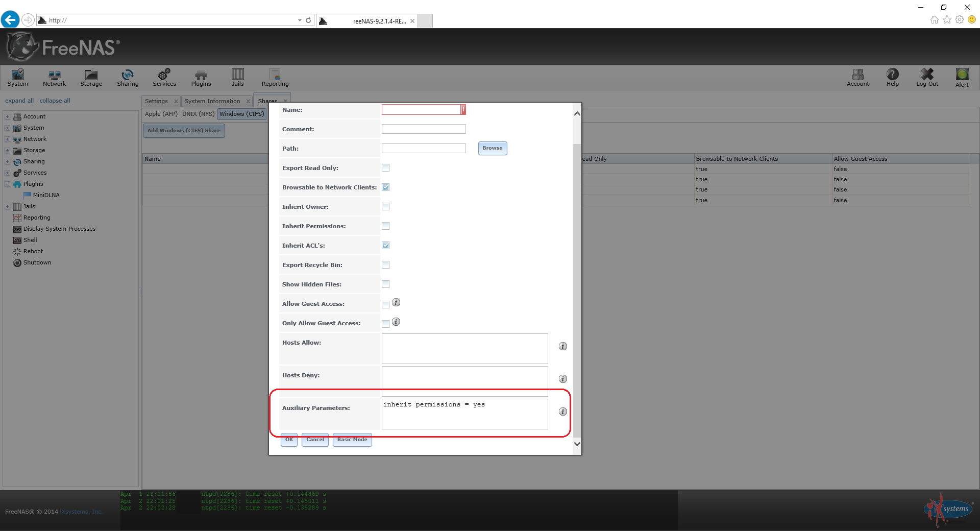Open the Sharing toolbar icon

coord(128,78)
